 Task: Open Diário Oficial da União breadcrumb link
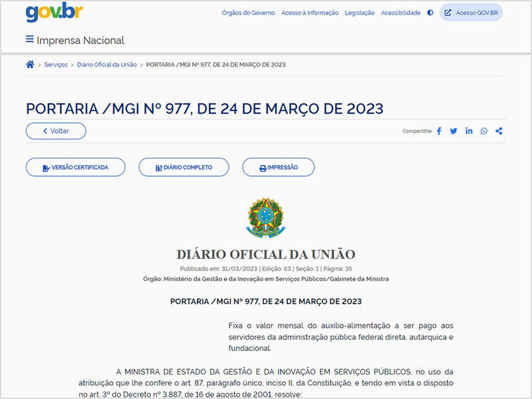[106, 65]
